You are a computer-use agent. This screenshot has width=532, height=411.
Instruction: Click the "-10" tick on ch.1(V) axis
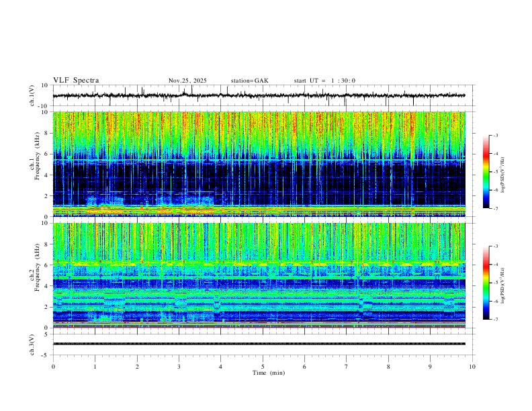pos(44,106)
